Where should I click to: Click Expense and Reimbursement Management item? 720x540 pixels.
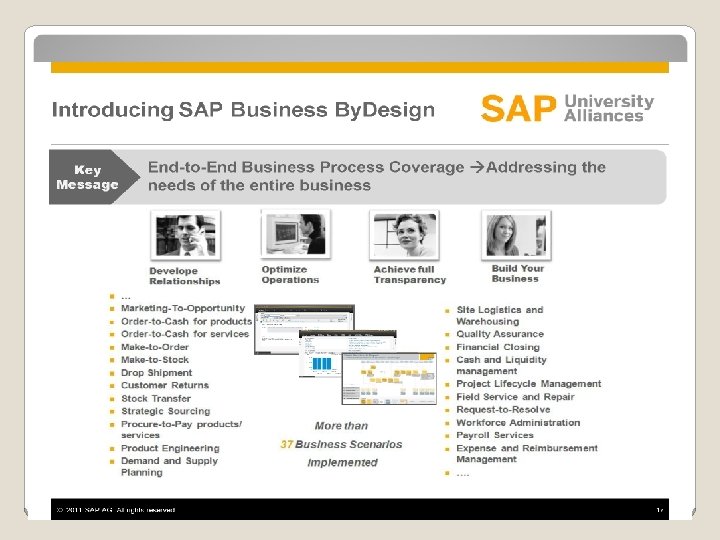click(x=527, y=453)
